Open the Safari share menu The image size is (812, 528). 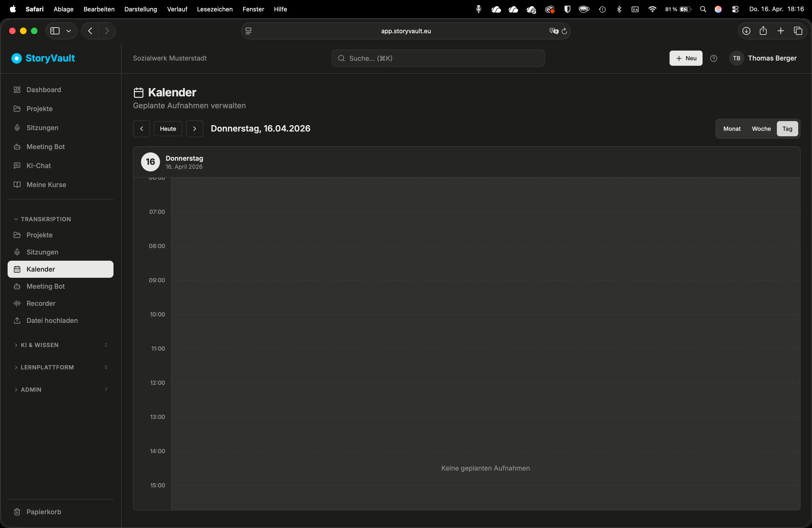click(763, 31)
